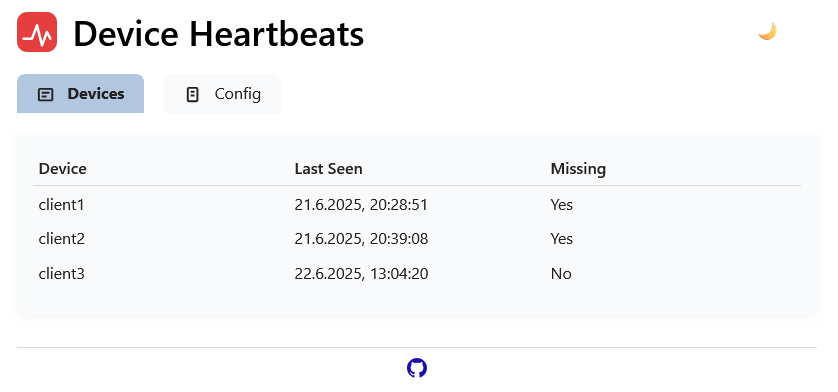Select the client2 device name
This screenshot has width=838, height=392.
pos(61,239)
